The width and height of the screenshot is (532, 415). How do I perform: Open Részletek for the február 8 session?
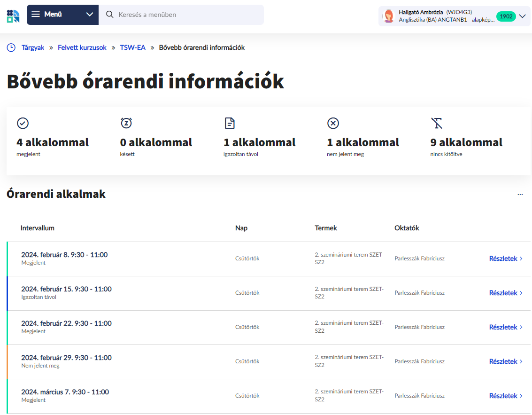(x=506, y=258)
